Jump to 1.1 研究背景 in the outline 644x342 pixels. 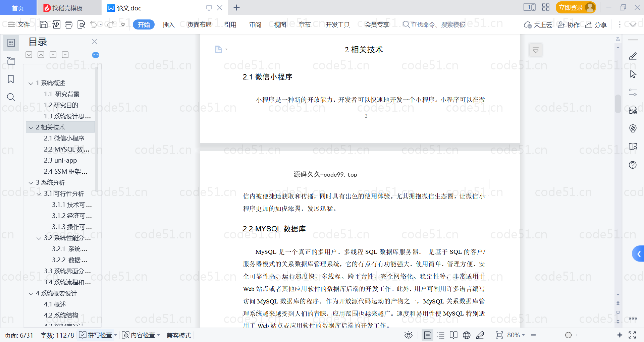pyautogui.click(x=62, y=94)
